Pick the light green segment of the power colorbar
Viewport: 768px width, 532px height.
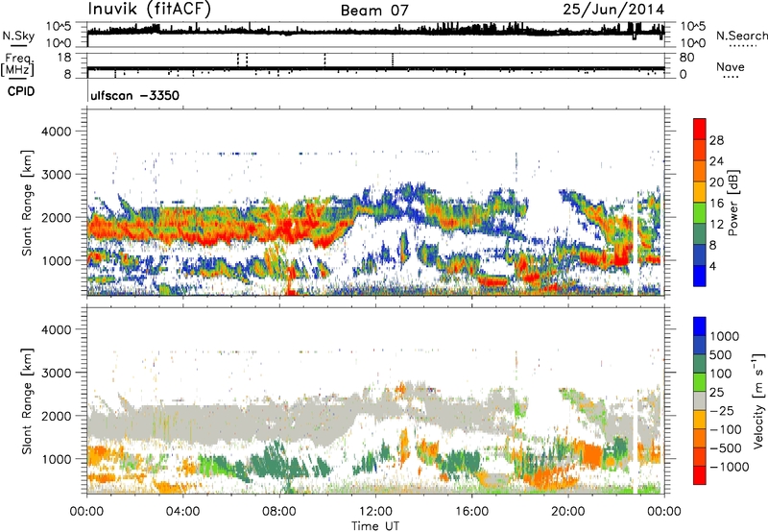click(700, 212)
